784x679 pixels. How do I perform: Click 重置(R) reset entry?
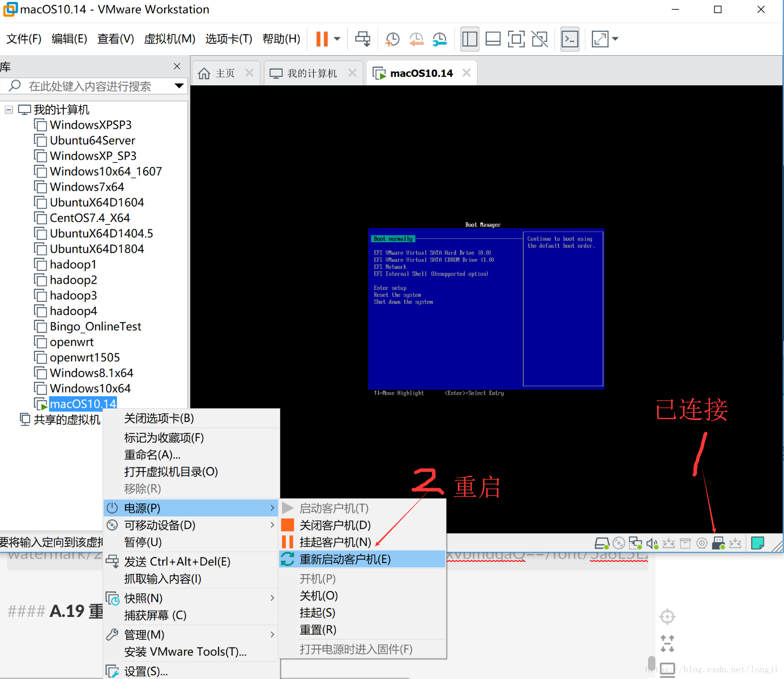363,630
